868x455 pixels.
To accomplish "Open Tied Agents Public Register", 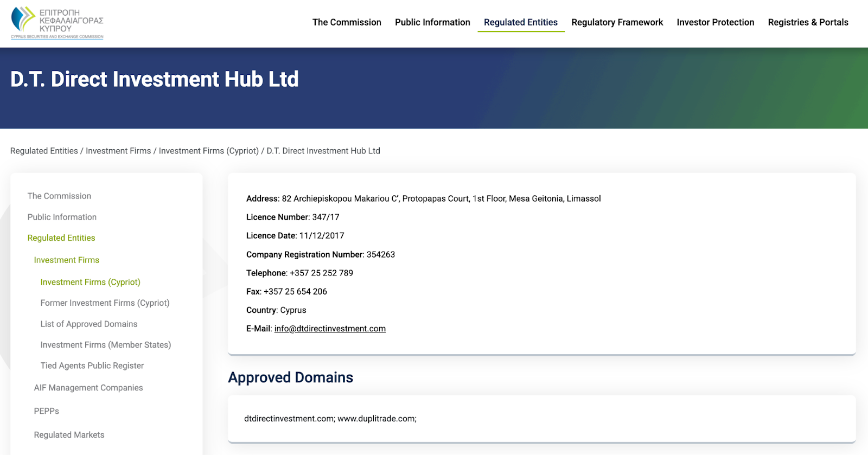I will 92,366.
